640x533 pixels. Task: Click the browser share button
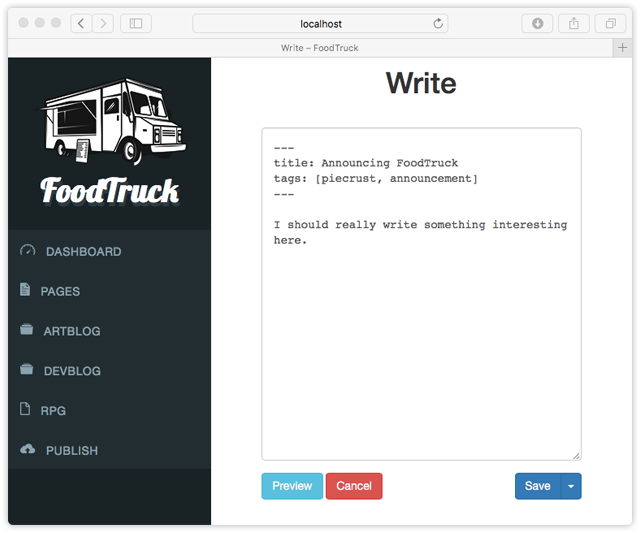(573, 23)
